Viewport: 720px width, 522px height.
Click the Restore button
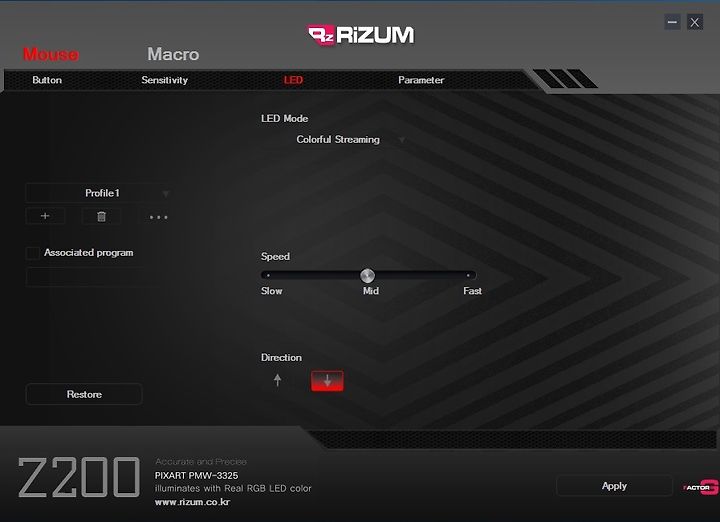84,394
